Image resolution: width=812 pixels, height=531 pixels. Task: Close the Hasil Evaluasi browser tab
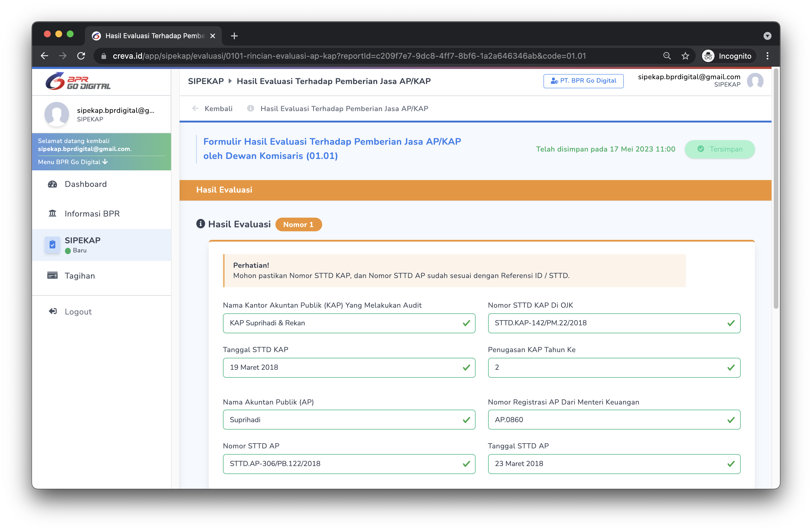pos(213,36)
